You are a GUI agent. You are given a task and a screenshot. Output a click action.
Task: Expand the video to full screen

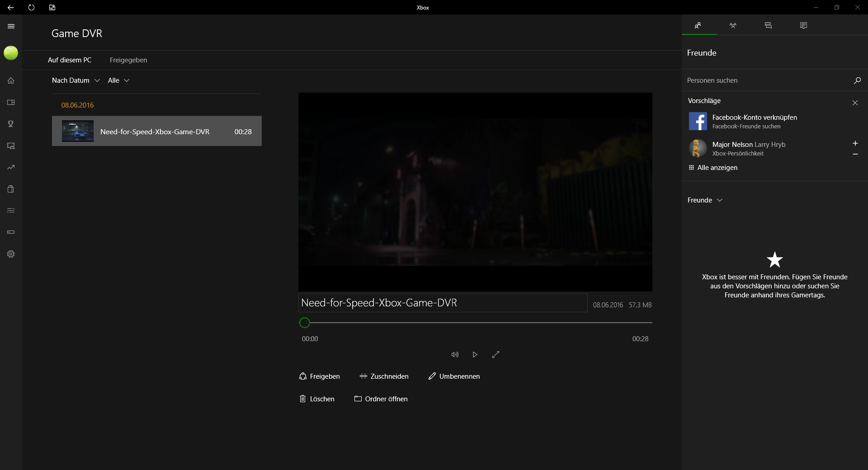pyautogui.click(x=495, y=355)
